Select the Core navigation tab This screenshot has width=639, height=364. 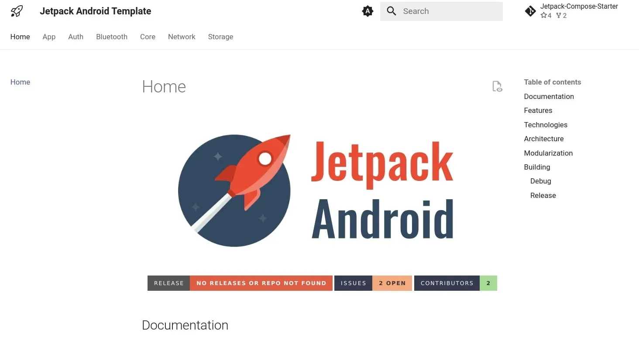148,37
